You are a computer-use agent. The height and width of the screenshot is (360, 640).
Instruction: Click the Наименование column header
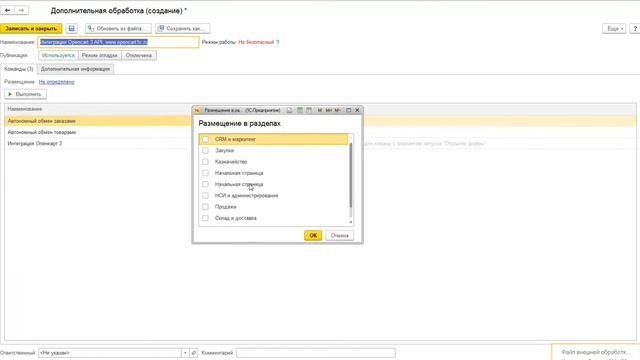tap(25, 109)
